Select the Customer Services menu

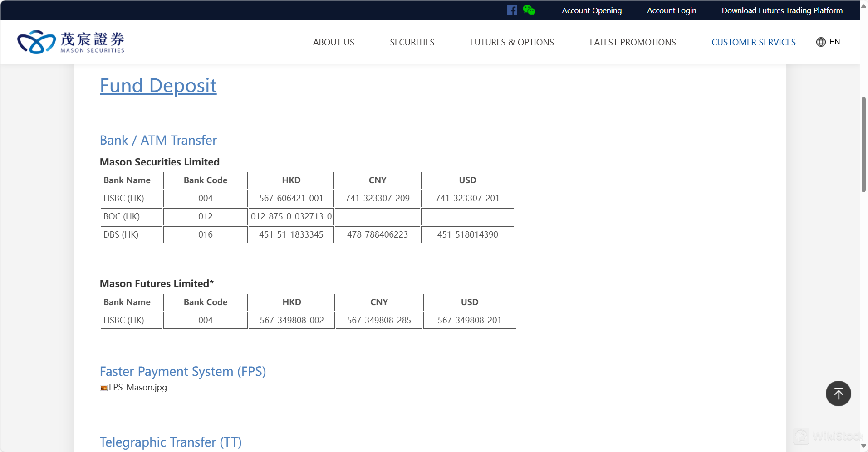(753, 42)
